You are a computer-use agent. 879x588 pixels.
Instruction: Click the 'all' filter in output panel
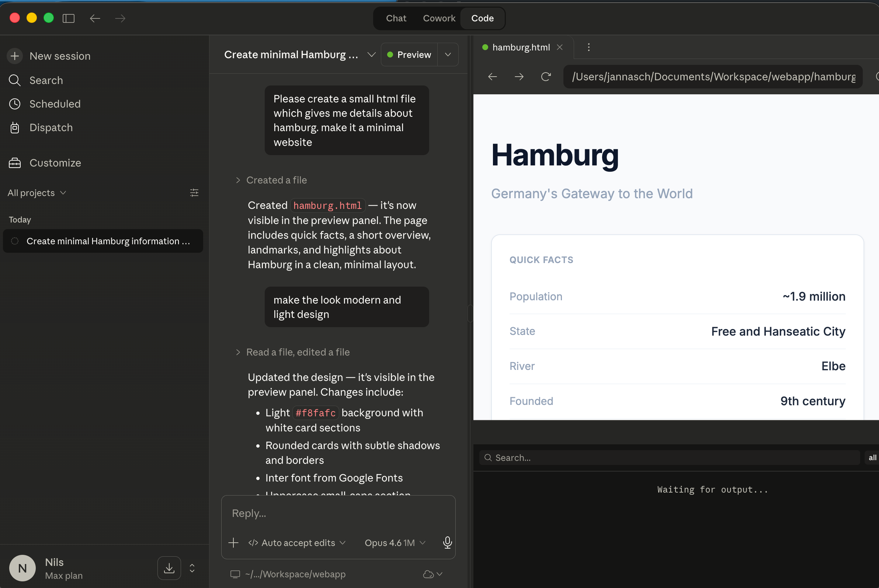click(872, 458)
